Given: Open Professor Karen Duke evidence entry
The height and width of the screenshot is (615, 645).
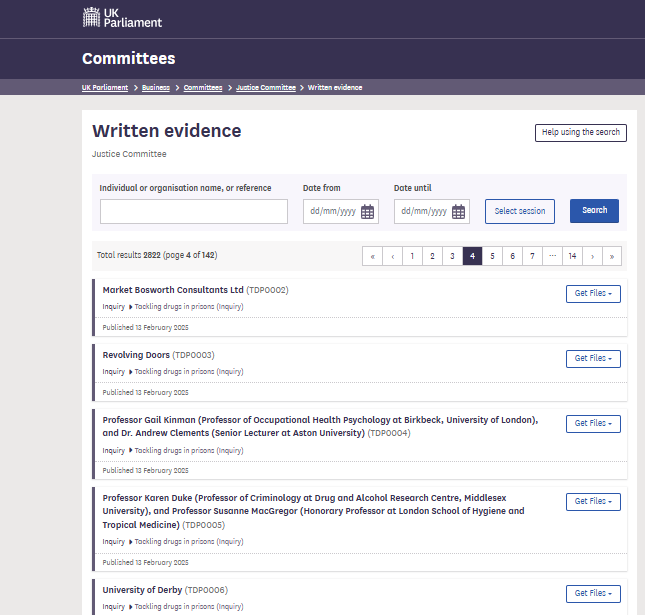Looking at the screenshot, I should tap(313, 511).
